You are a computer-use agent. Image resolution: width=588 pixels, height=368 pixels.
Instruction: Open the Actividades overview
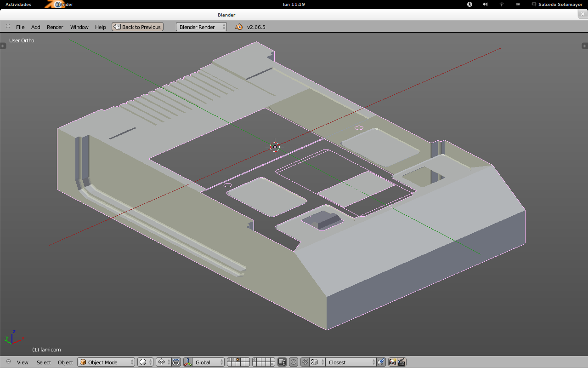[x=18, y=4]
